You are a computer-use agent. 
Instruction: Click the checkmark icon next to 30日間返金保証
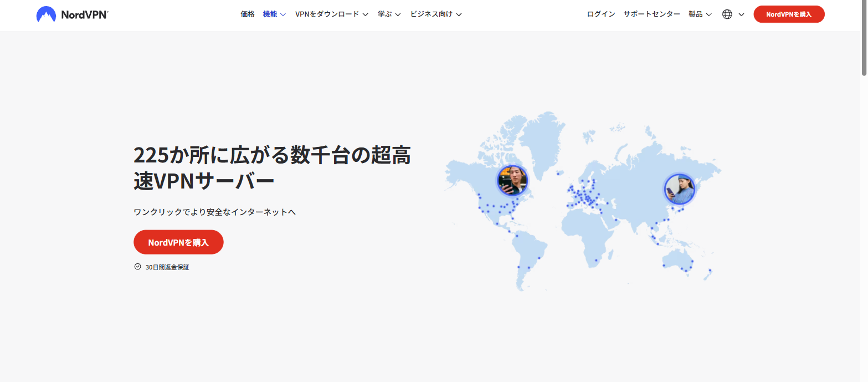click(137, 267)
